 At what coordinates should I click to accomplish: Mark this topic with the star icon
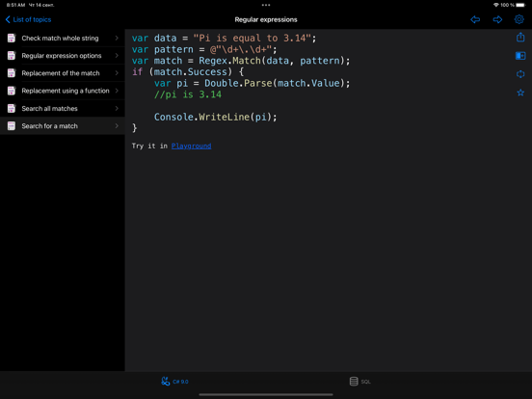click(520, 93)
